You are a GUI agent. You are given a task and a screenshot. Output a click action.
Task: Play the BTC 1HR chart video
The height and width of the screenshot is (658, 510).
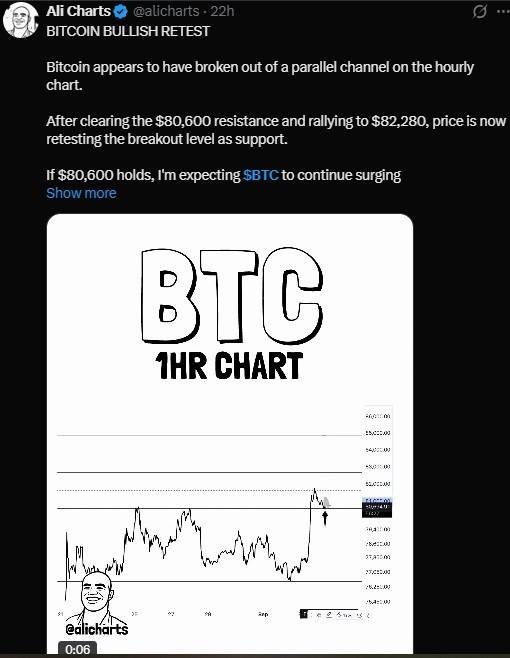[x=230, y=434]
